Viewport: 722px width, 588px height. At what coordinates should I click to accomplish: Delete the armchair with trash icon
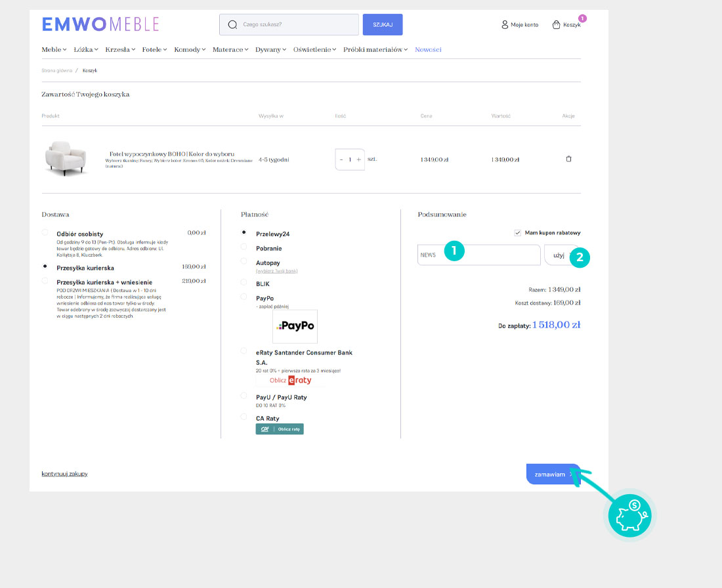[568, 159]
